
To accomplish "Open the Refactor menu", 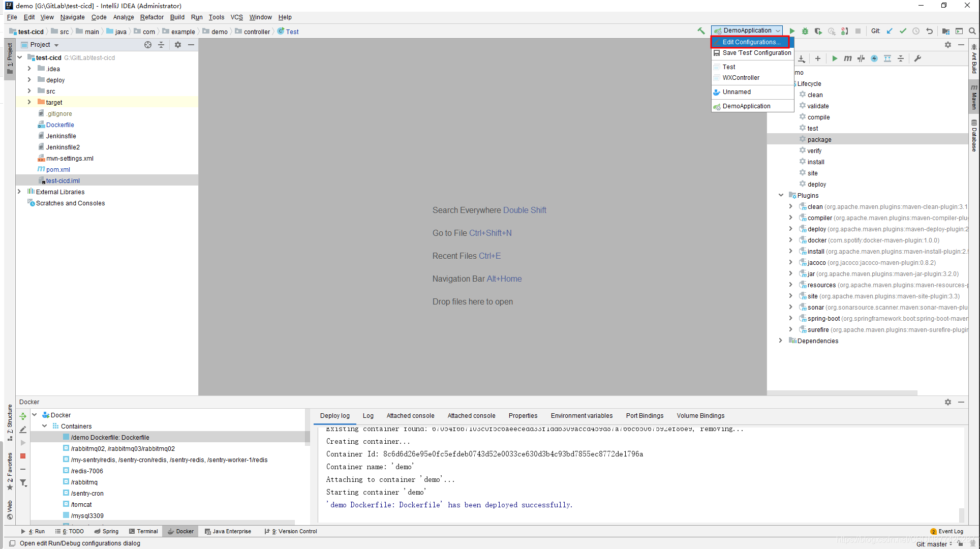I will (152, 17).
